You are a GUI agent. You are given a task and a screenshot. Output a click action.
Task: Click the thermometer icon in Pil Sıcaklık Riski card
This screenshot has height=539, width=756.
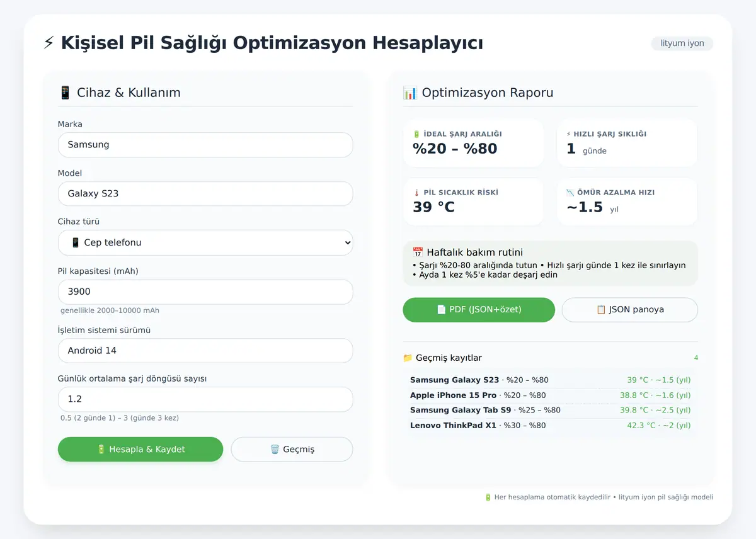[x=416, y=193]
